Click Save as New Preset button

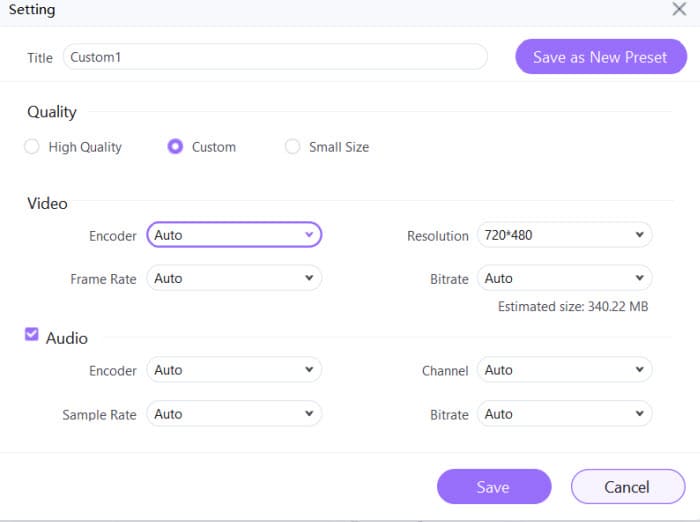tap(601, 57)
